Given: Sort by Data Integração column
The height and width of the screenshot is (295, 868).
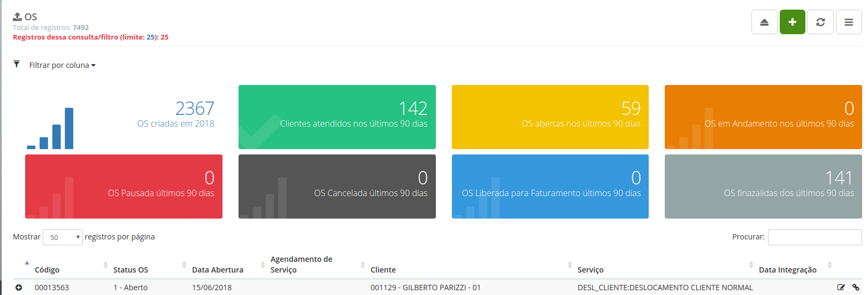Looking at the screenshot, I should click(787, 270).
